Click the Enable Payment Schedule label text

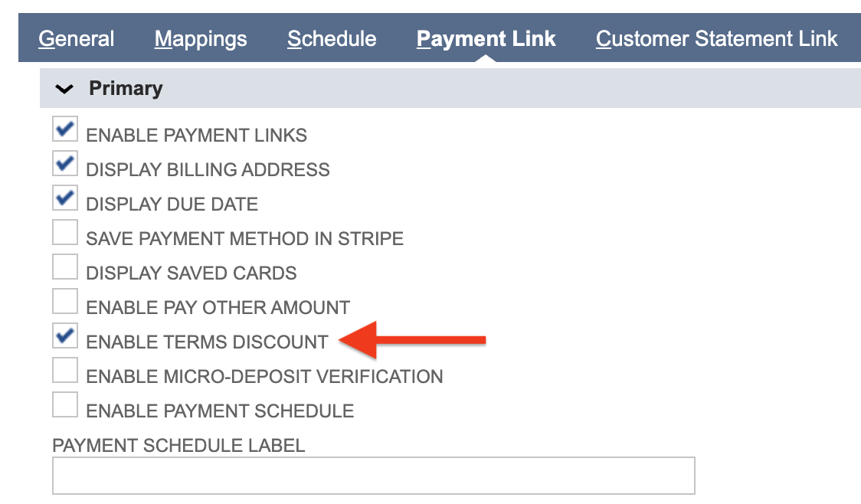click(x=220, y=411)
